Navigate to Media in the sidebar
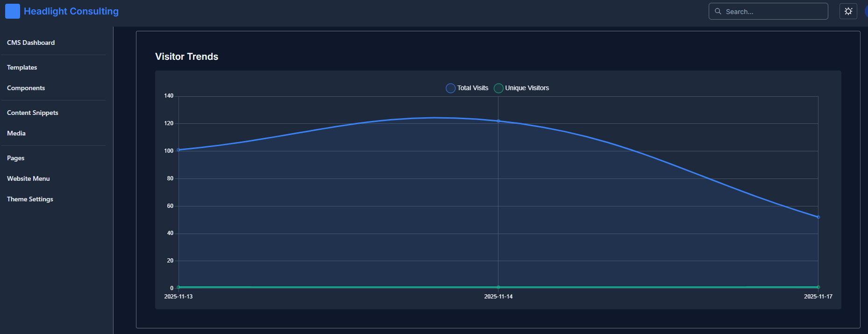 pyautogui.click(x=16, y=133)
